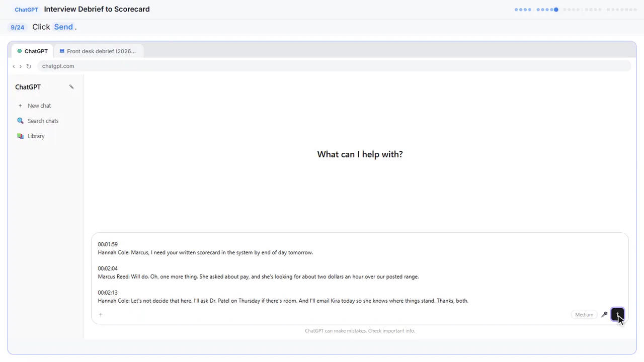Click the 00:02:13 timestamp text

pos(108,293)
